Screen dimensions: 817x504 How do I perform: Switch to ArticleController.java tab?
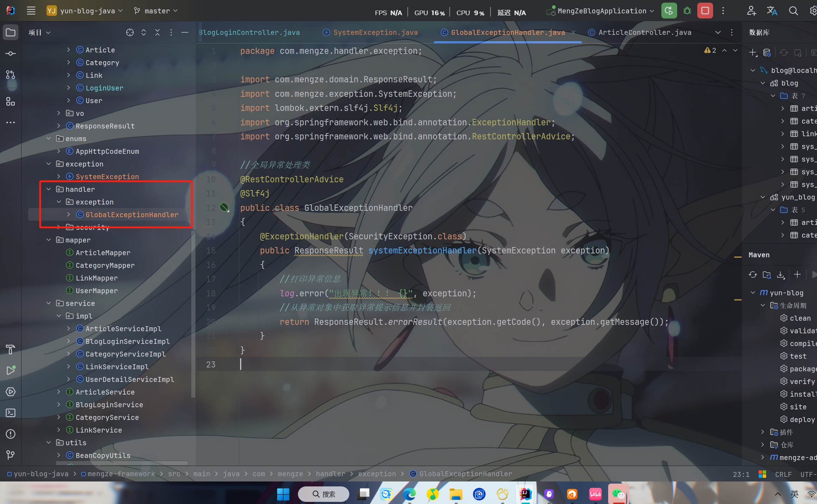(x=644, y=32)
